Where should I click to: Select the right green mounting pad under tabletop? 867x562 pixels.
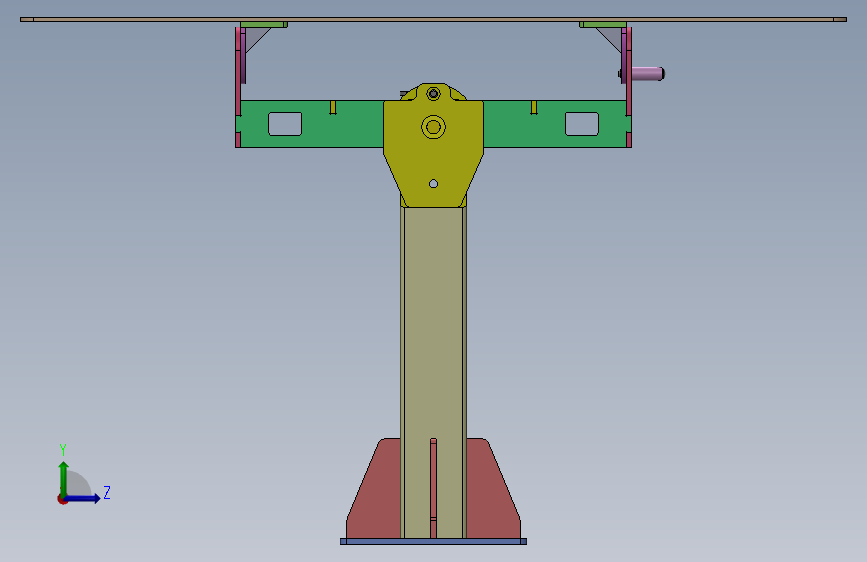pos(603,24)
